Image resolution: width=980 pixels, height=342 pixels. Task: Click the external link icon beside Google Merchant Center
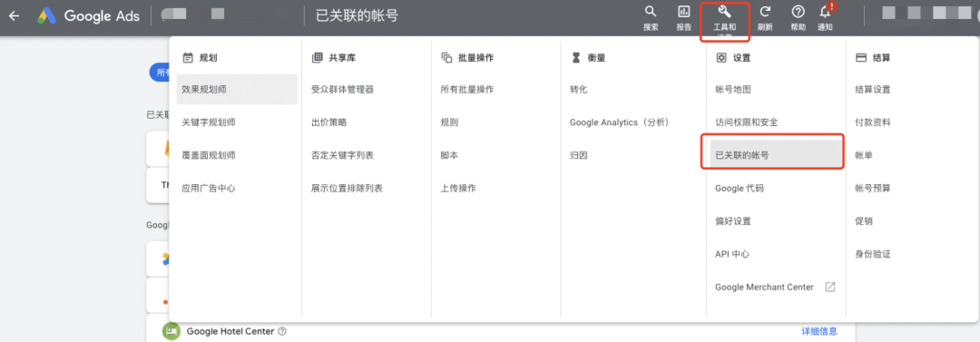coord(830,287)
